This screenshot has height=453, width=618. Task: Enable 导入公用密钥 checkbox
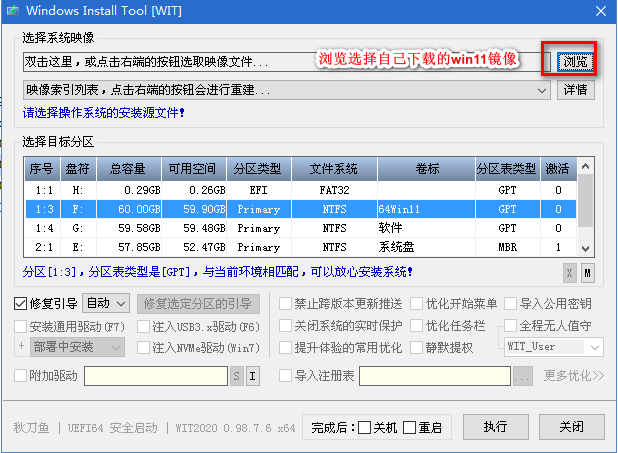[510, 304]
